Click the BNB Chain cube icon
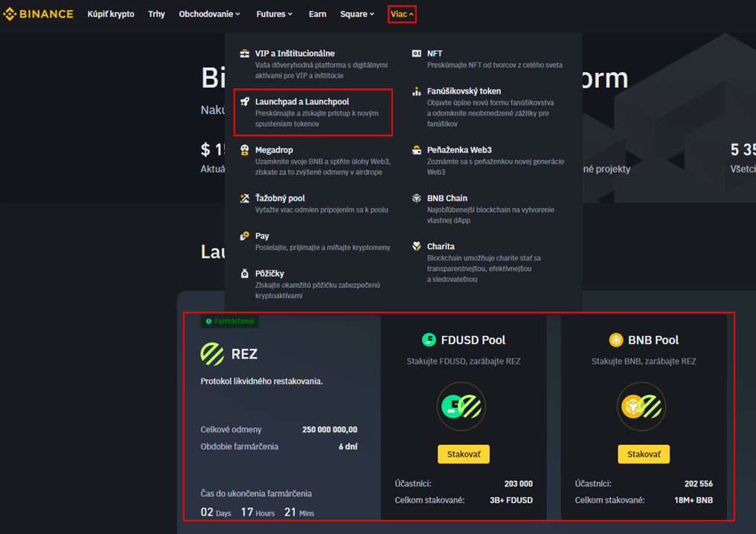Viewport: 756px width, 534px height. [417, 198]
